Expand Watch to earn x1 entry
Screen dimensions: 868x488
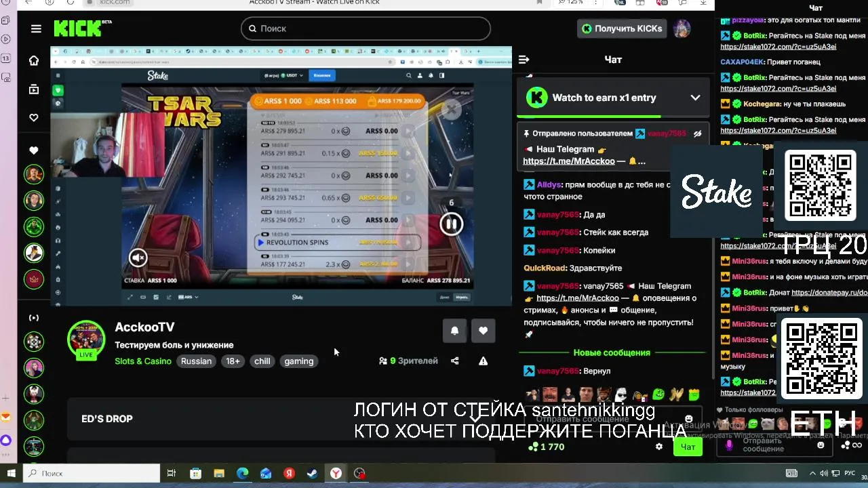[695, 98]
